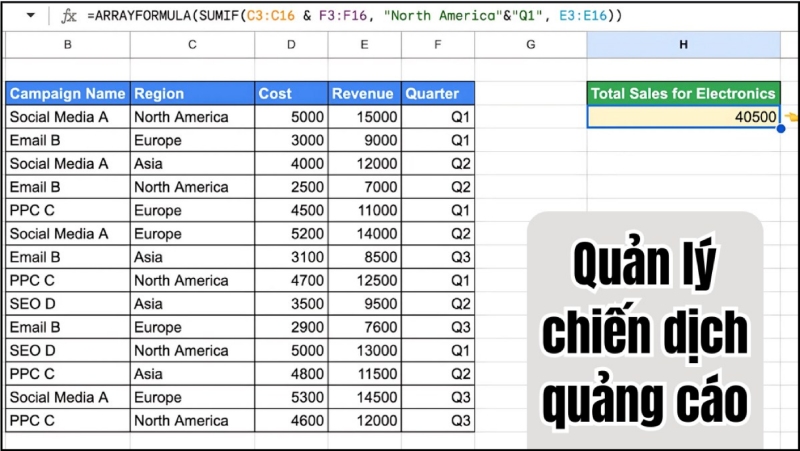This screenshot has height=451, width=800.
Task: Select PPC C cell in the 11000 row
Action: pos(68,210)
